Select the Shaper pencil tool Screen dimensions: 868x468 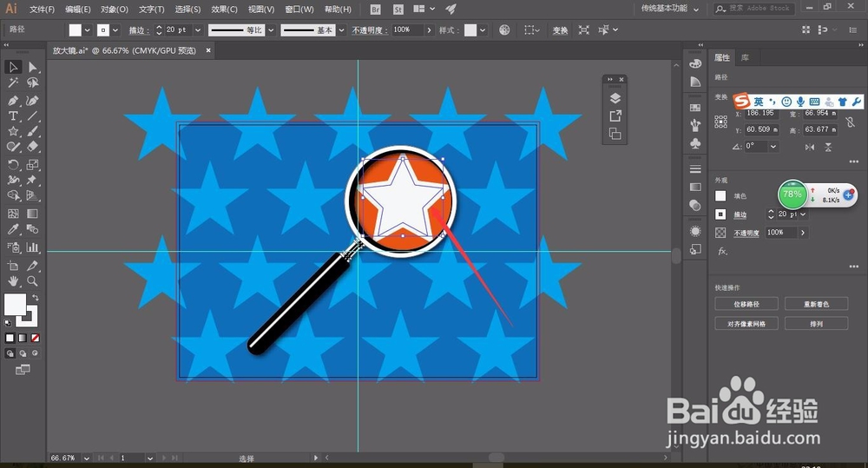[x=13, y=147]
